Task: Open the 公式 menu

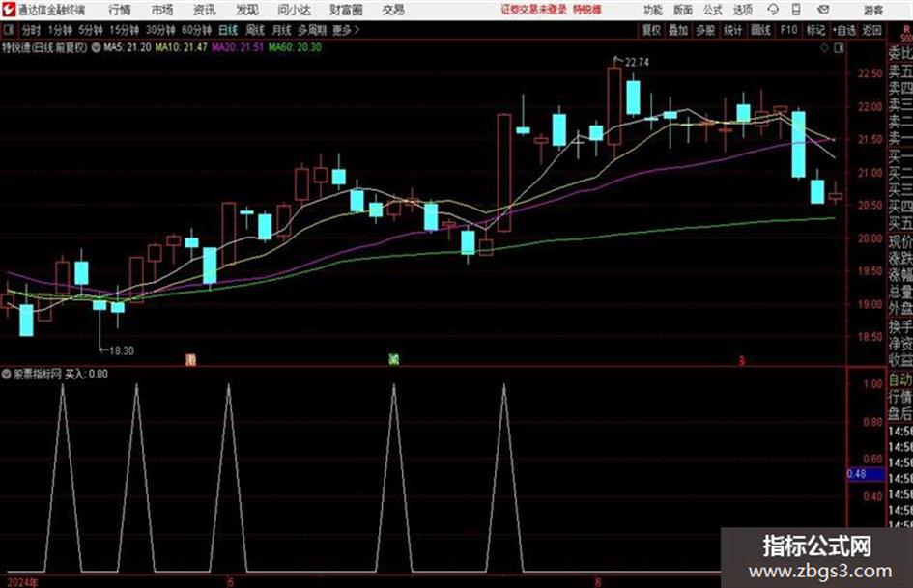Action: [713, 10]
